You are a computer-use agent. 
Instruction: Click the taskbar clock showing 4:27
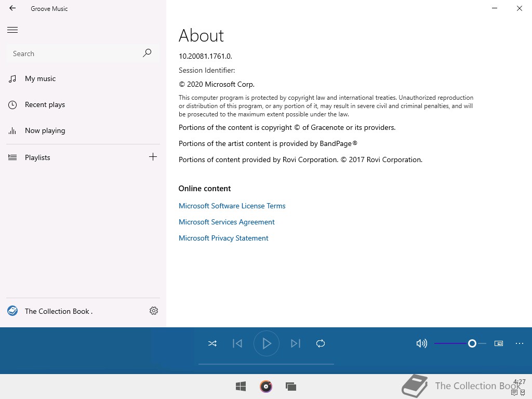pos(520,382)
